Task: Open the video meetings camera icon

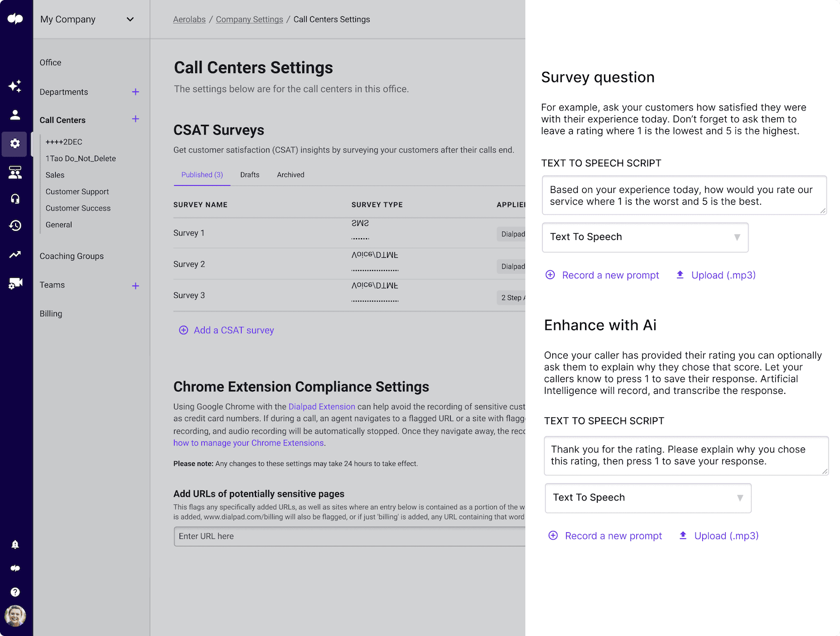Action: (x=15, y=283)
